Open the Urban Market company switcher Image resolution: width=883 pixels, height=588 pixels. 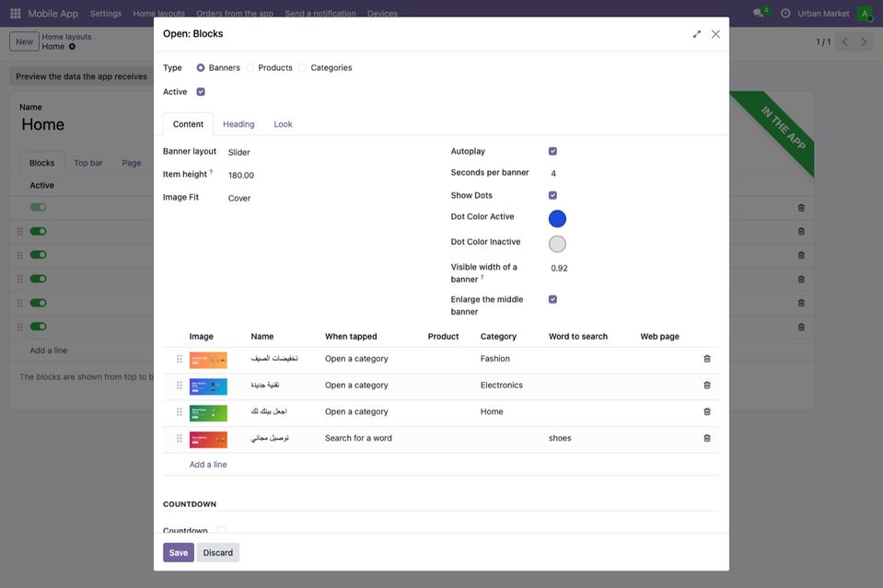point(823,14)
